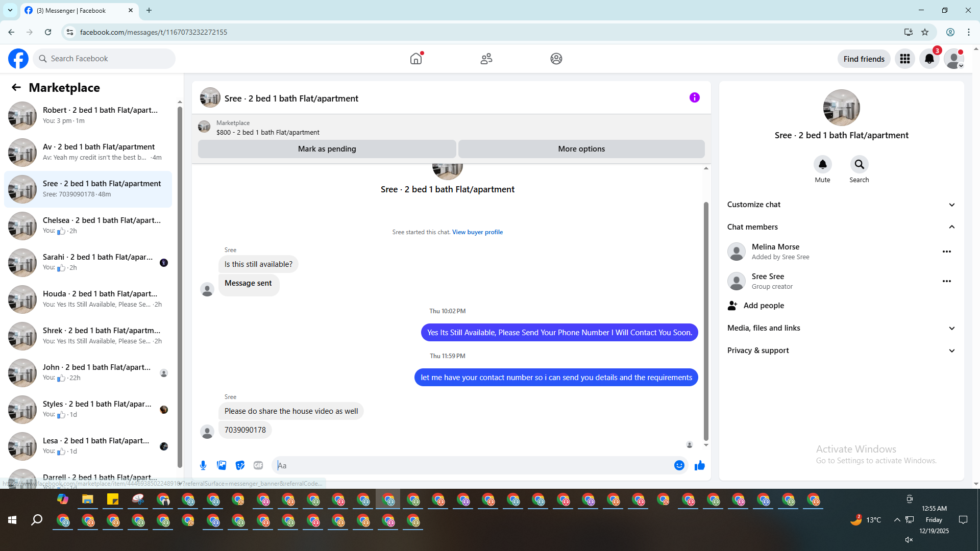Open the Facebook menu grid icon
Image resolution: width=980 pixels, height=551 pixels.
click(x=905, y=59)
